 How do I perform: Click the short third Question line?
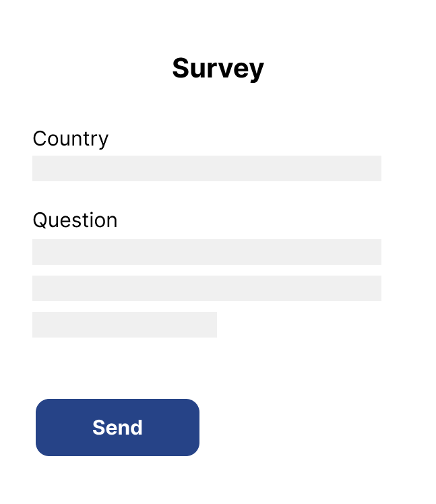[x=125, y=325]
